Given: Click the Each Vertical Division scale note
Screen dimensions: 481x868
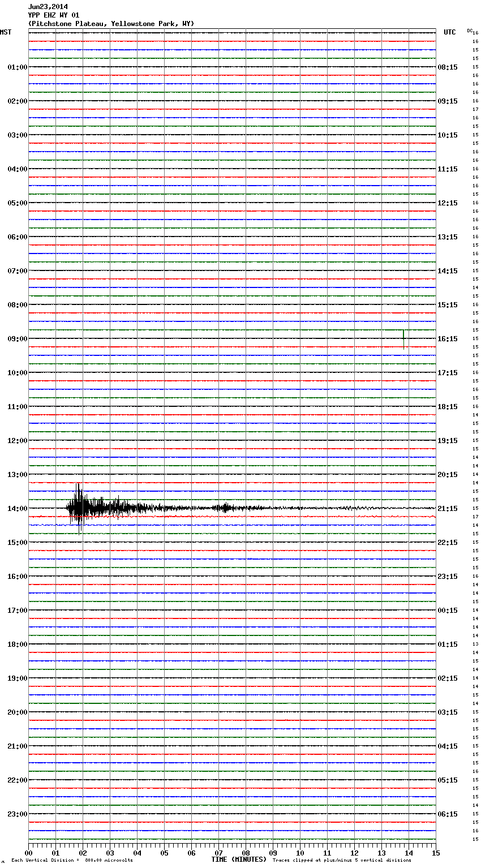Looking at the screenshot, I should point(72,861).
